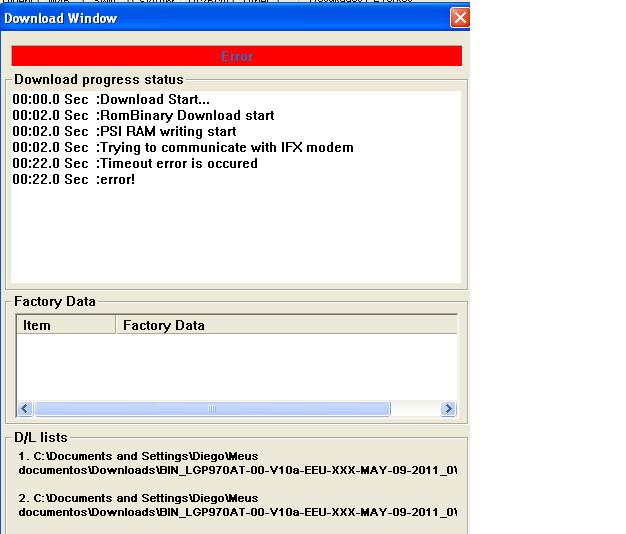Screen dimensions: 626x534
Task: Close the Download Window dialog
Action: point(460,18)
